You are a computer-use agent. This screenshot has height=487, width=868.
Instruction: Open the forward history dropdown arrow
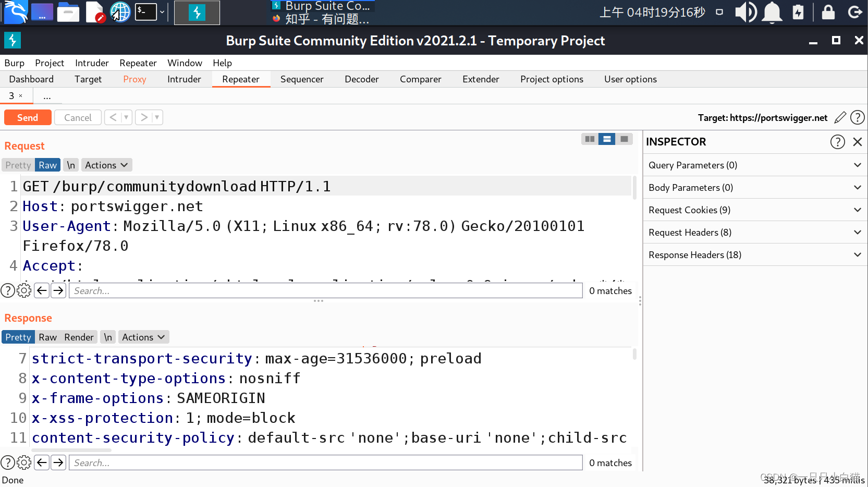[x=157, y=117]
